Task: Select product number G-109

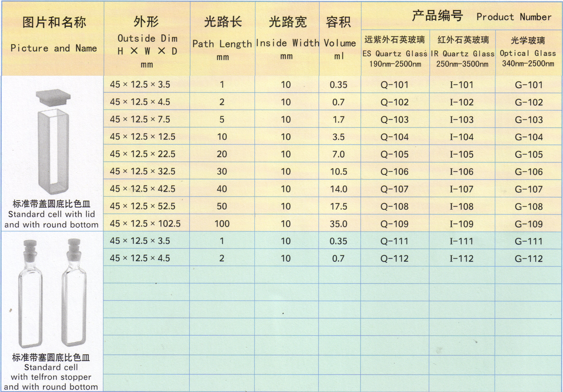Action: [529, 224]
